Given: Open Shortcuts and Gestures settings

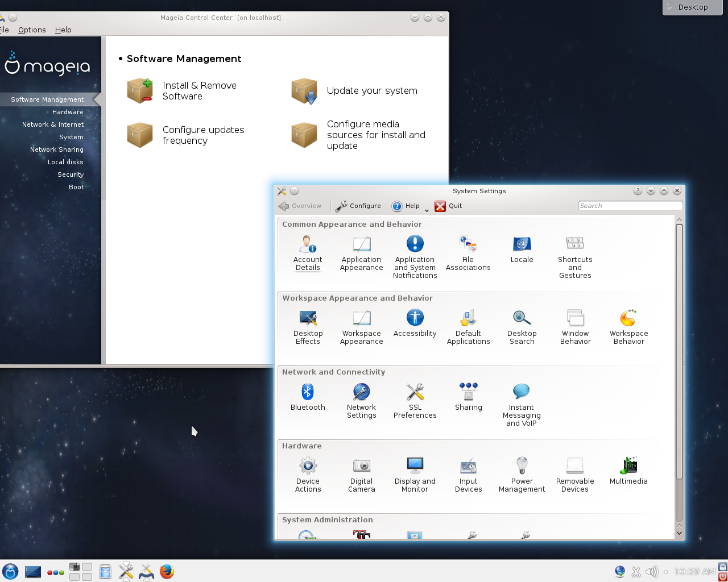Looking at the screenshot, I should tap(575, 257).
